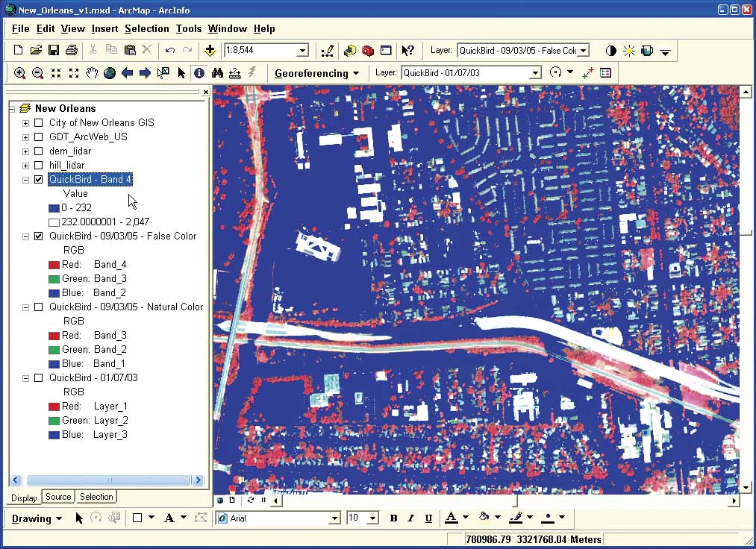
Task: Select the Zoom In tool
Action: pos(20,73)
